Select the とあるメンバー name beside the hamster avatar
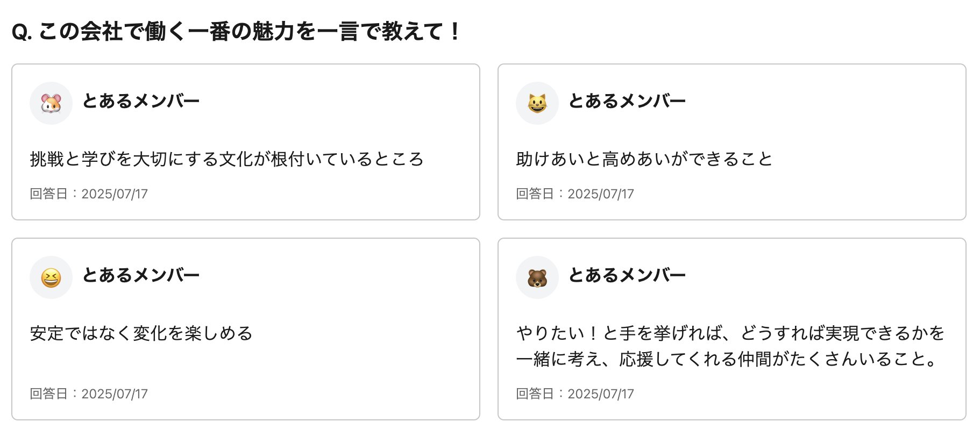The height and width of the screenshot is (429, 980). (x=141, y=101)
